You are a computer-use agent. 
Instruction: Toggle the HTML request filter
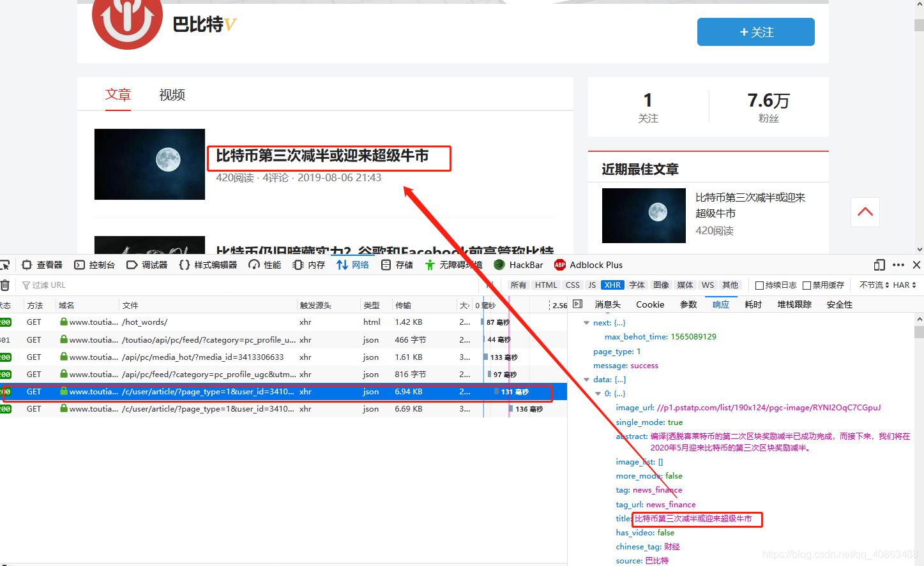(x=546, y=285)
